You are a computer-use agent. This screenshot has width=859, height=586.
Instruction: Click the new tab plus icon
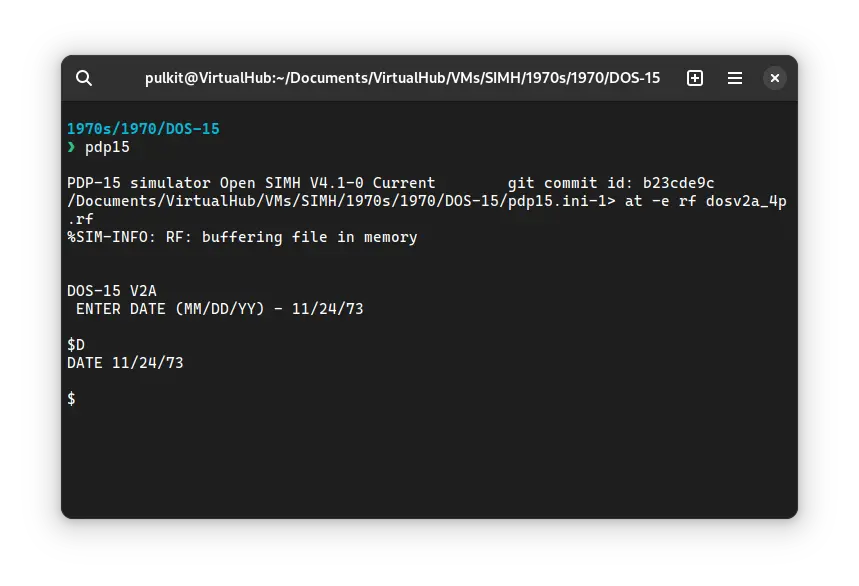point(695,78)
